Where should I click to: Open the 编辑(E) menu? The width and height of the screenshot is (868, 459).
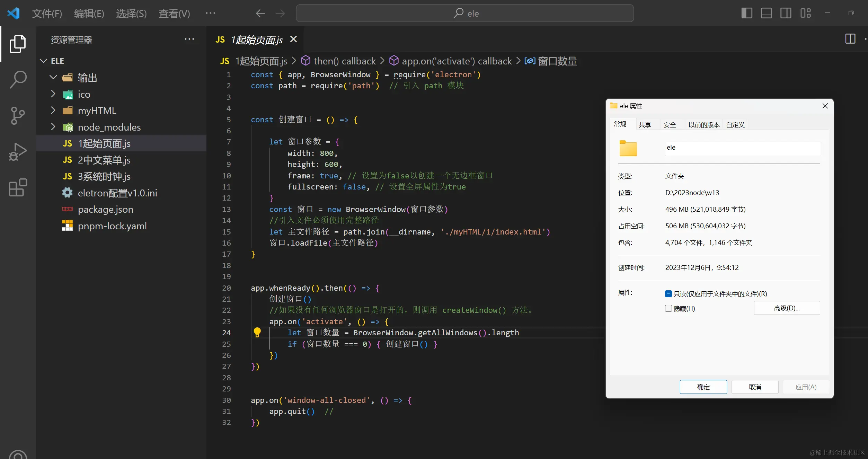89,14
